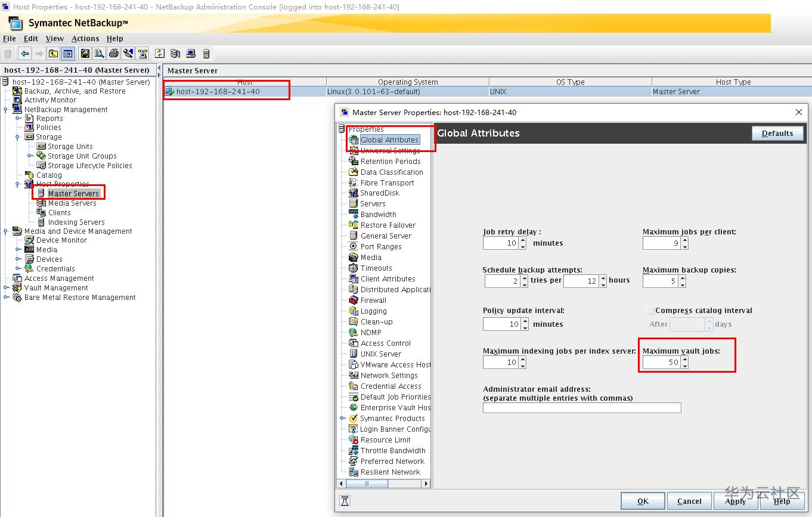The image size is (812, 517).
Task: Click the Maximum backup copies field
Action: point(661,281)
